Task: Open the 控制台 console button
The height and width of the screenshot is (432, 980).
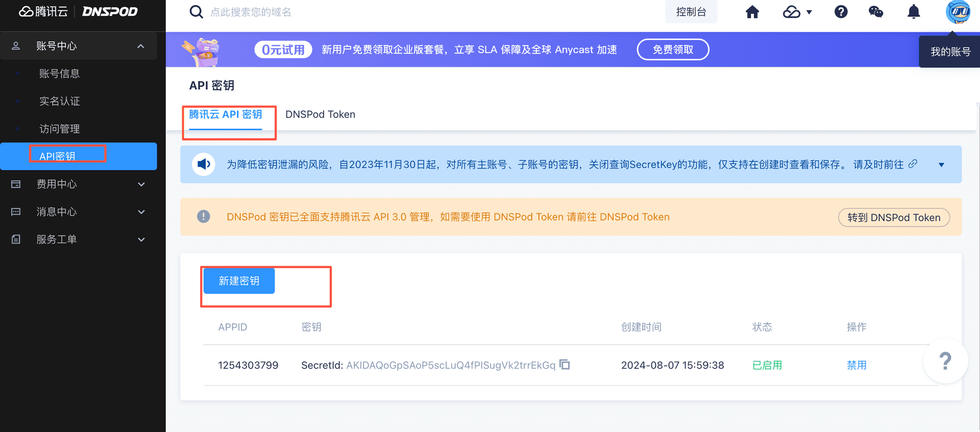Action: (x=691, y=12)
